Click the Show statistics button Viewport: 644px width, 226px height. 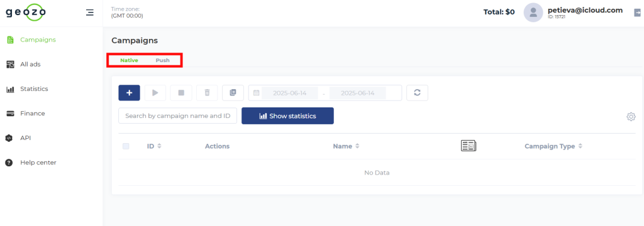point(287,116)
